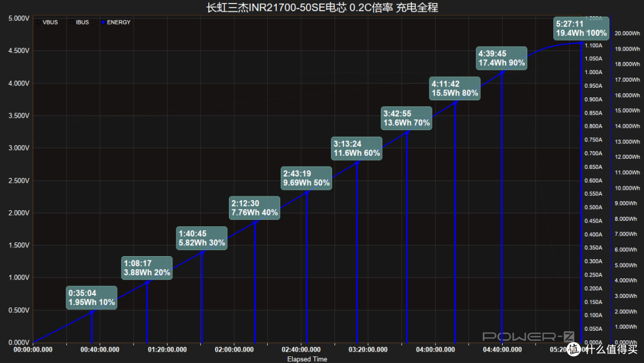Image resolution: width=644 pixels, height=363 pixels.
Task: Click the 1.000V voltage axis label
Action: click(19, 278)
